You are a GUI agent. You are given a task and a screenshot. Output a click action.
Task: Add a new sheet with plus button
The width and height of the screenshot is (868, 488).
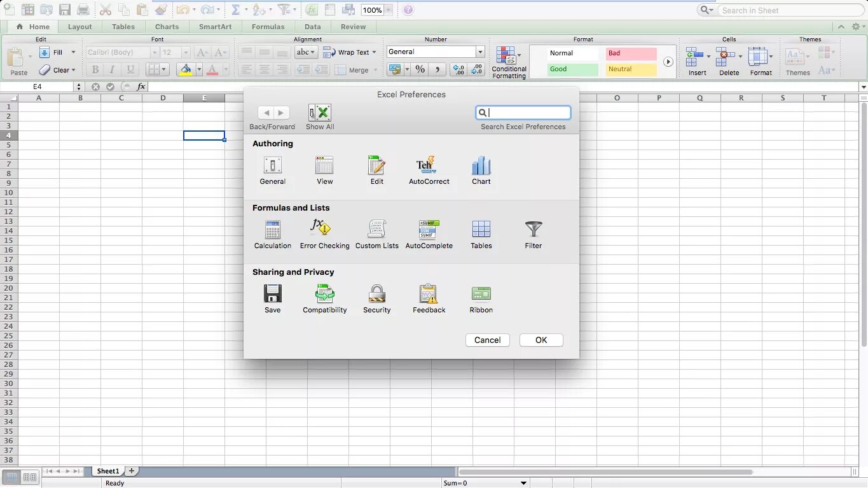tap(132, 471)
